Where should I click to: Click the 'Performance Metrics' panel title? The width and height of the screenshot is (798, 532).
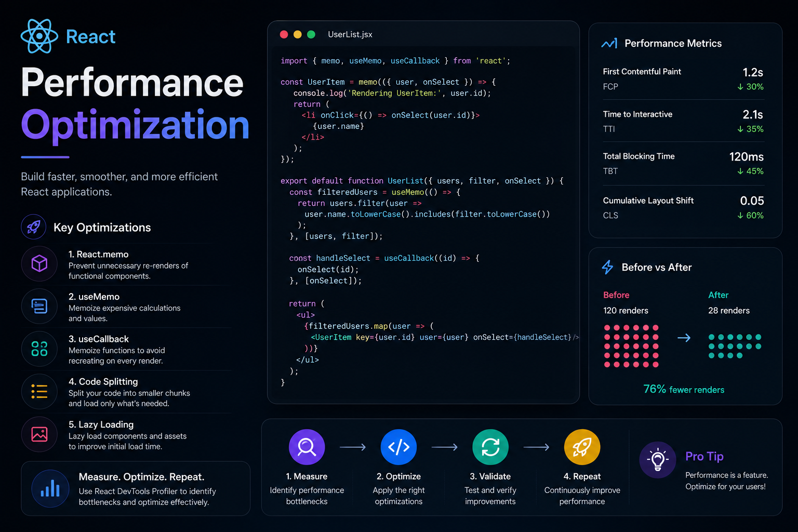[673, 44]
